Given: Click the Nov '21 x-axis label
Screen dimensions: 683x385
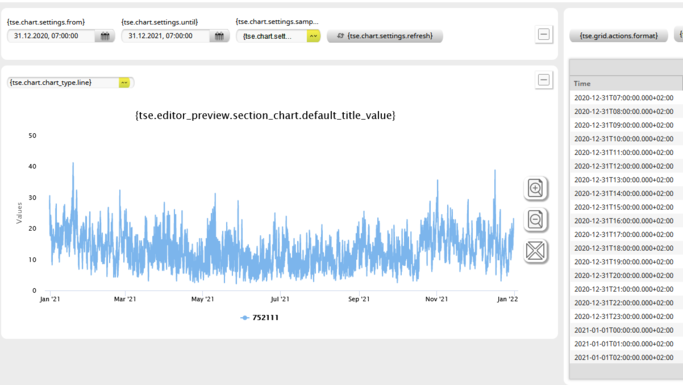Looking at the screenshot, I should click(x=436, y=299).
